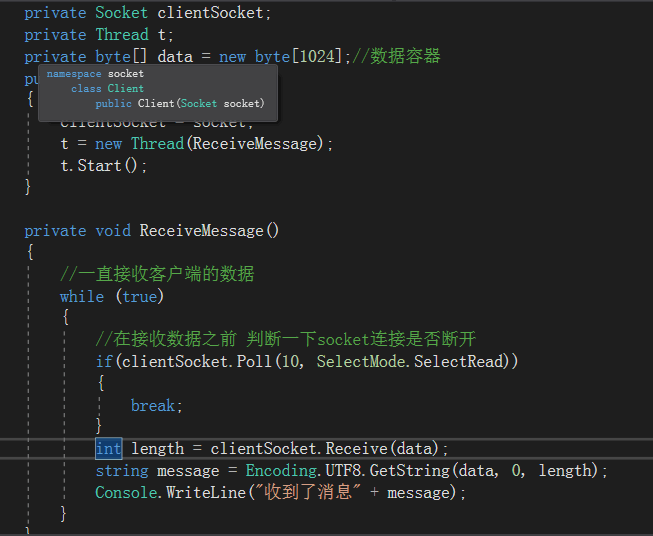Click Socket parameter type in tooltip

(199, 104)
